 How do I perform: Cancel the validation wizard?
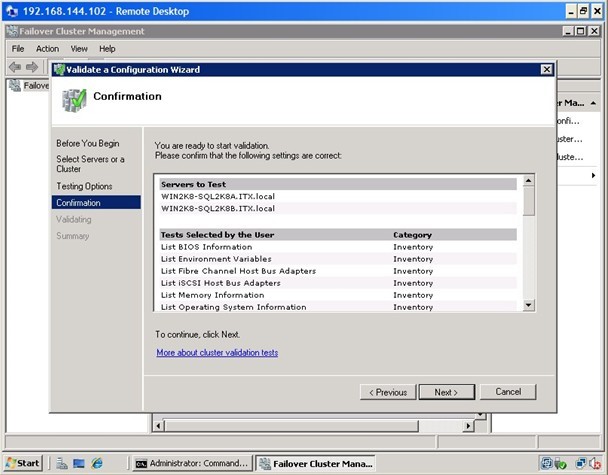pos(508,392)
